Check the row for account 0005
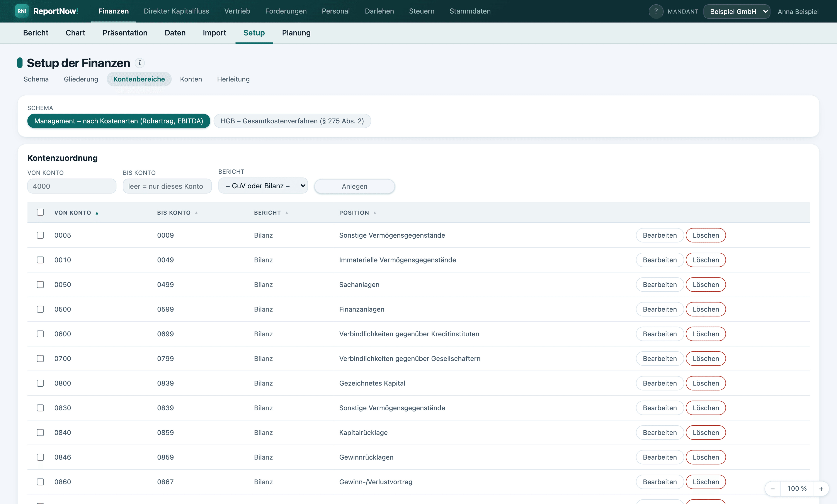 [x=40, y=235]
